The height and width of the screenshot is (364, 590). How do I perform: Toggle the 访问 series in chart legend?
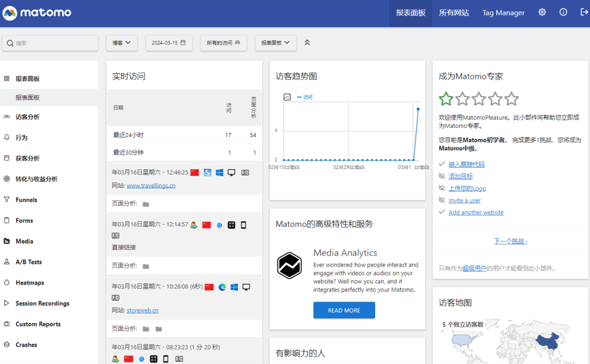tap(305, 97)
